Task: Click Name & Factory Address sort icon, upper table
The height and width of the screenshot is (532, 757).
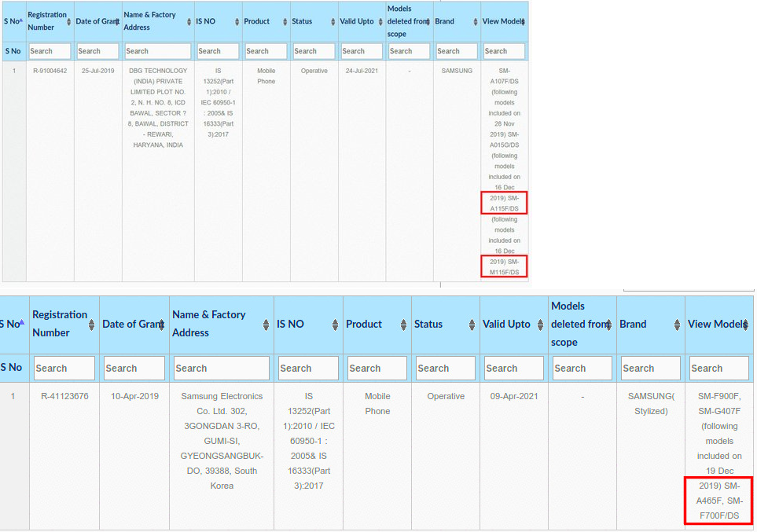Action: pos(189,22)
